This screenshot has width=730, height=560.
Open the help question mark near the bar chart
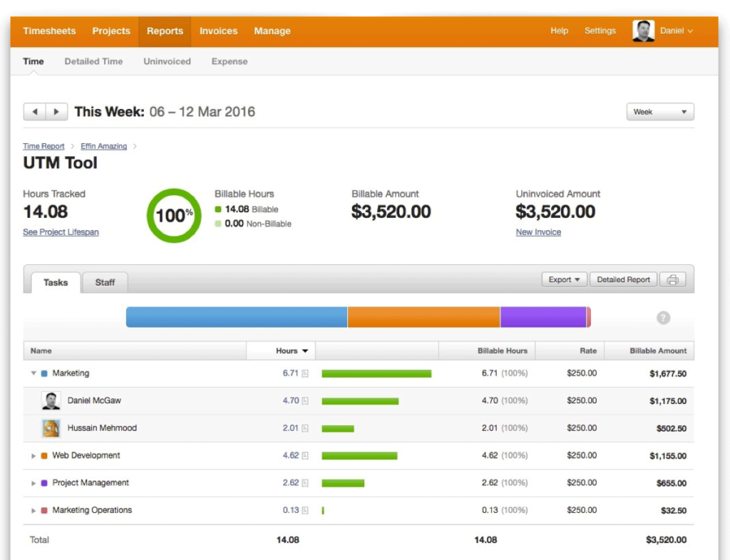pyautogui.click(x=663, y=318)
